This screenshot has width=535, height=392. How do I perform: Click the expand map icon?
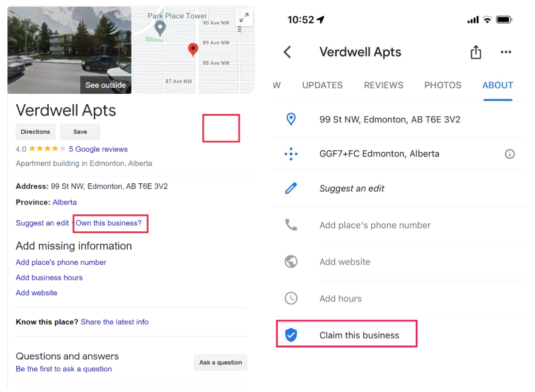tap(244, 18)
